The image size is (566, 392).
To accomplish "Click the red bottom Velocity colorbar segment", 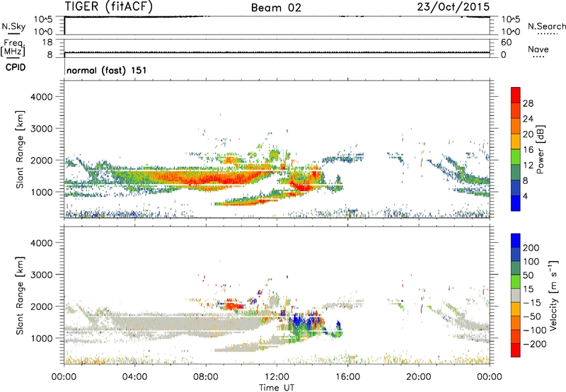I will (516, 350).
